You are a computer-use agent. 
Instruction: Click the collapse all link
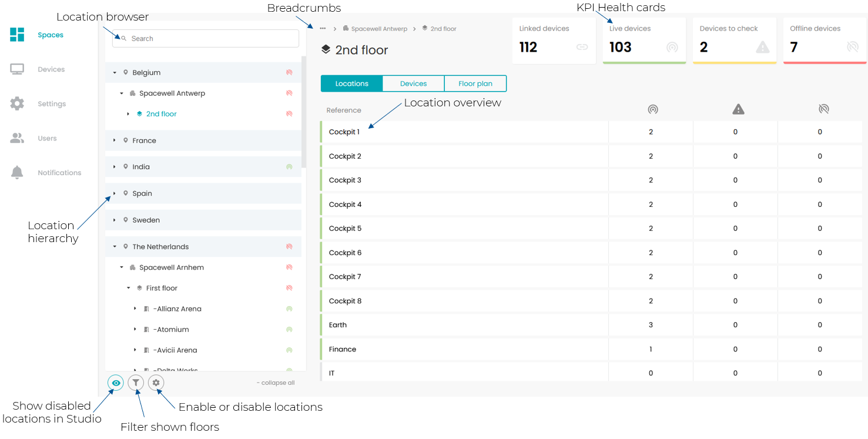276,383
